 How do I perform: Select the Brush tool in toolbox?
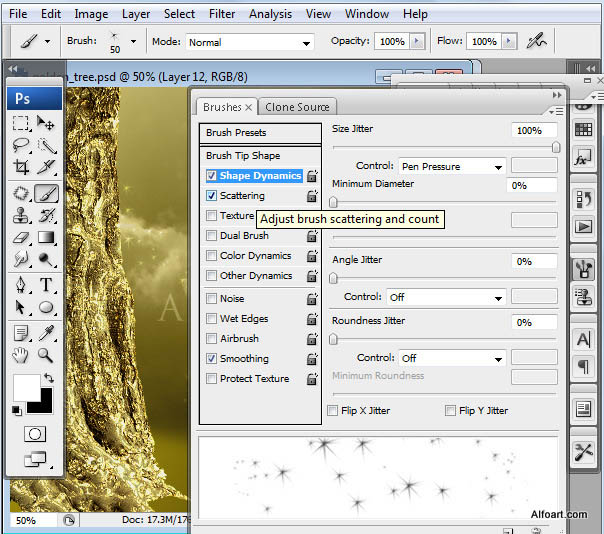coord(46,193)
